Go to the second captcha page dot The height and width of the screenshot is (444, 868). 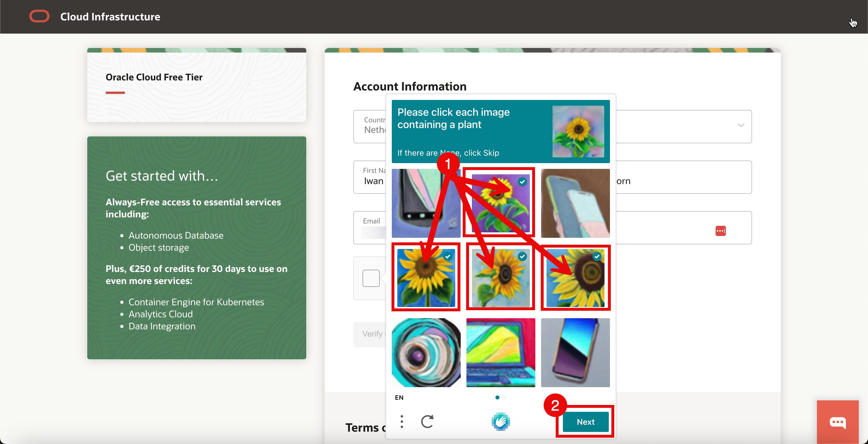(x=504, y=397)
